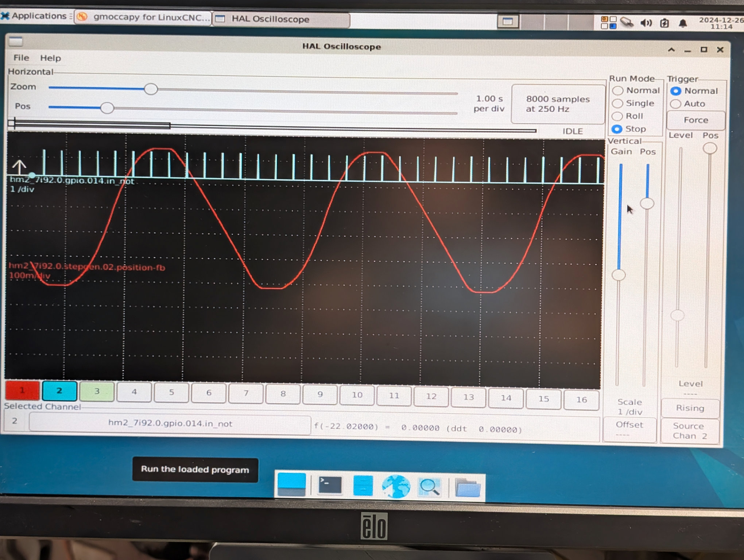Click the battery power tray icon
744x560 pixels.
[664, 23]
